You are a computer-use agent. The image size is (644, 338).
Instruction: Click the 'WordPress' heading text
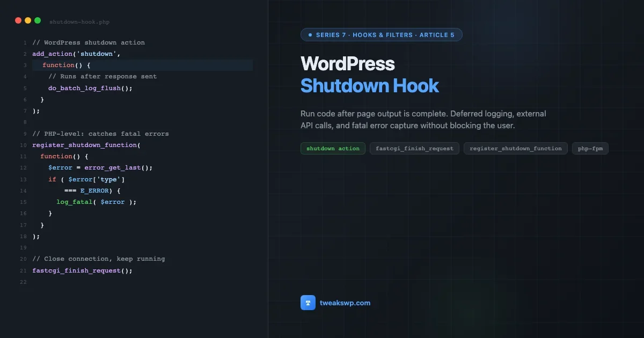[x=348, y=64]
